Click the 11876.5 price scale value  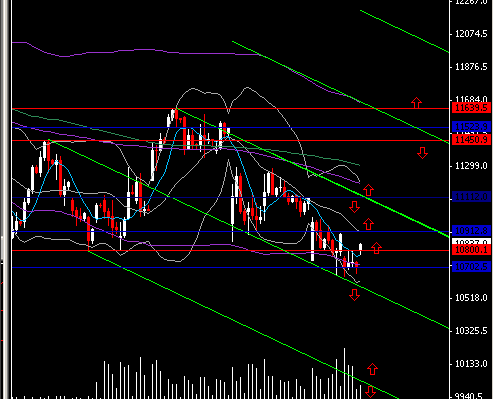point(471,67)
